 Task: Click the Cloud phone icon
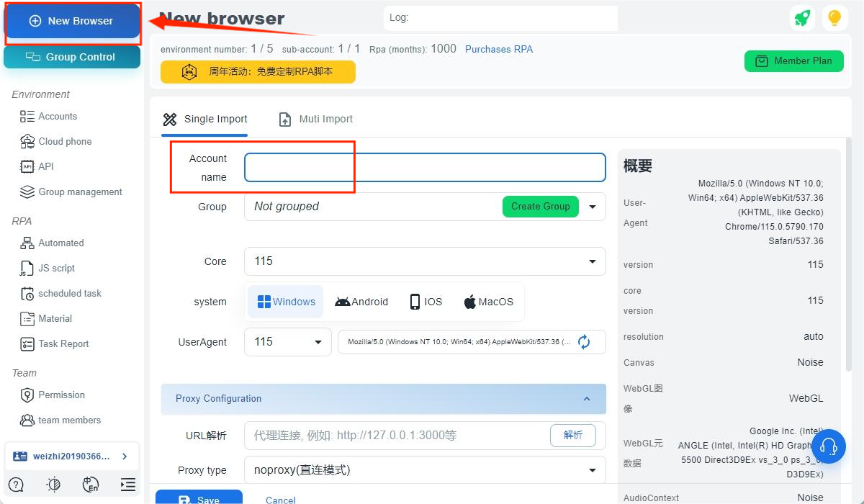(x=27, y=141)
